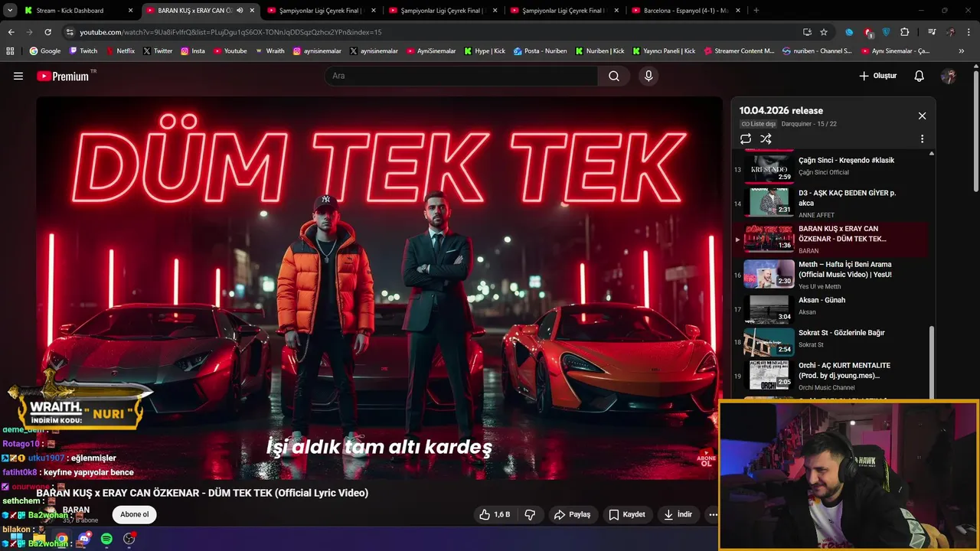The image size is (980, 551).
Task: Click browser back arrow
Action: click(11, 32)
